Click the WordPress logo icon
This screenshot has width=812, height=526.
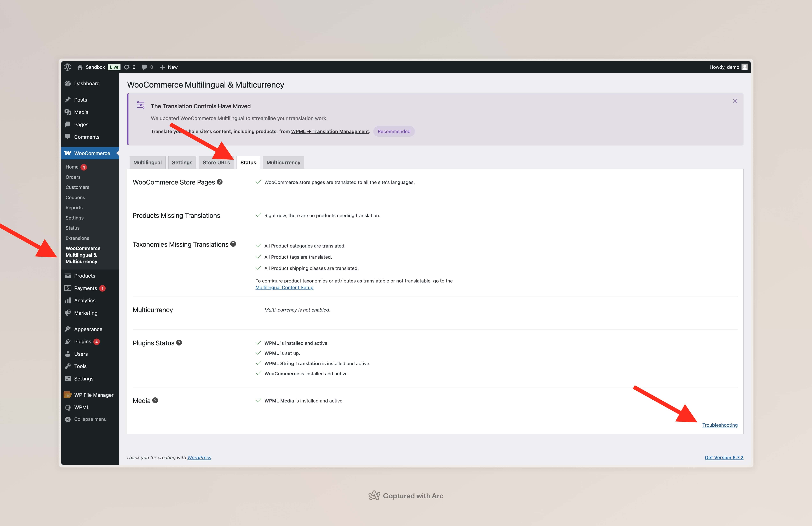coord(68,67)
